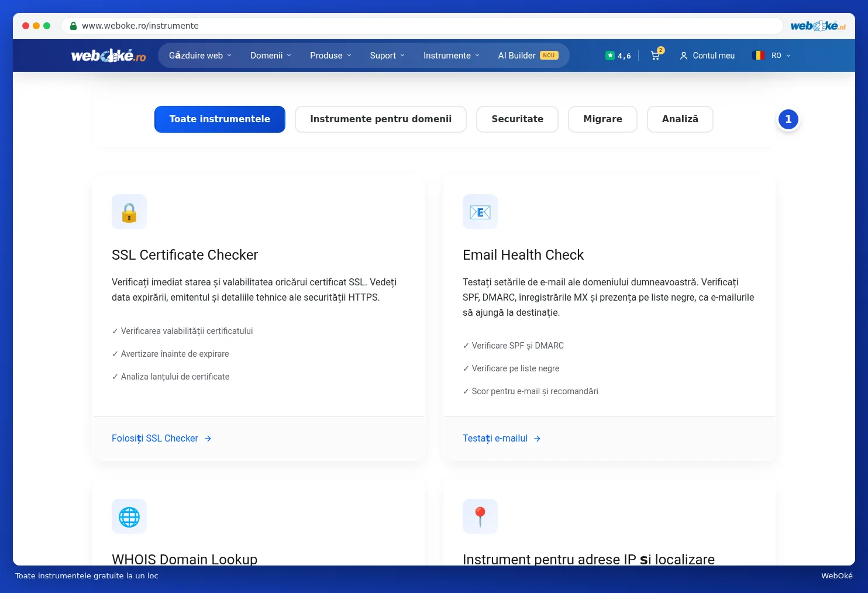Switch to Instrumente pentru domenii tab
The image size is (868, 593).
pyautogui.click(x=381, y=119)
